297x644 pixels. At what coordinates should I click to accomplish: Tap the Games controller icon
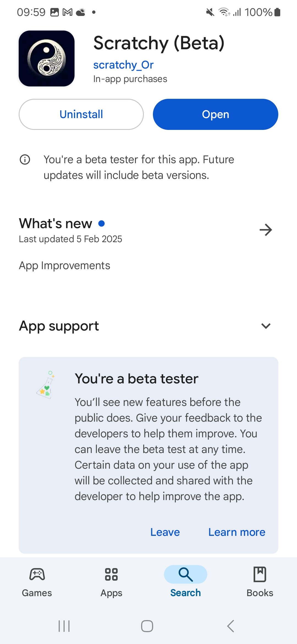(x=37, y=575)
